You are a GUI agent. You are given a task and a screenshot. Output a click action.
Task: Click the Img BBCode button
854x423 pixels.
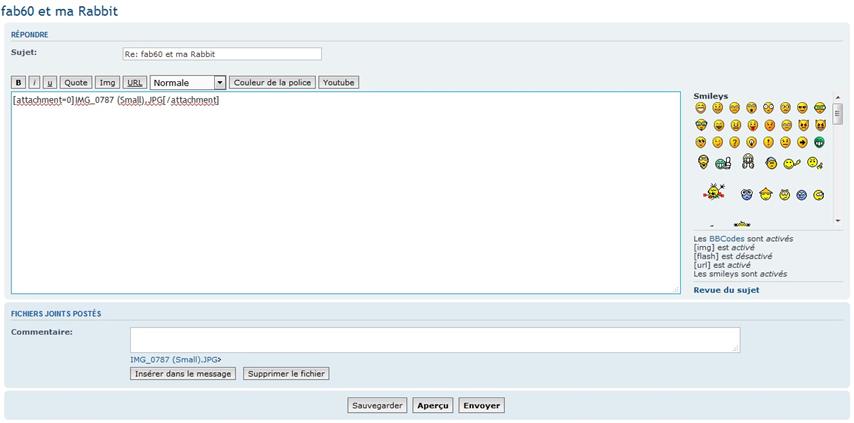pos(107,83)
